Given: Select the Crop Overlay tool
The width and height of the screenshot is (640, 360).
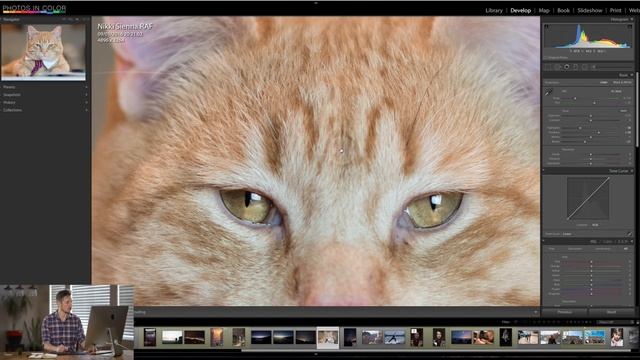Looking at the screenshot, I should pos(548,67).
